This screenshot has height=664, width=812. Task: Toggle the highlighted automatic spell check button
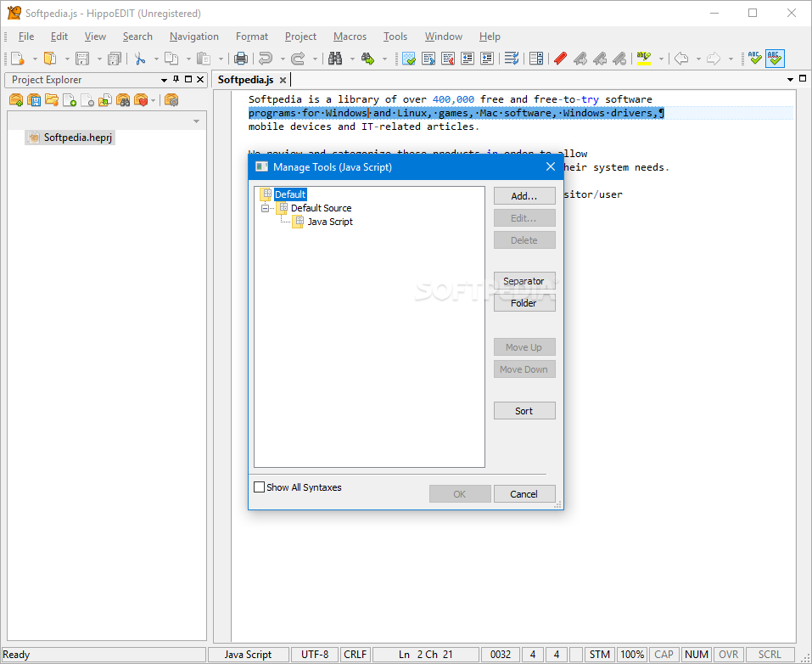point(775,59)
